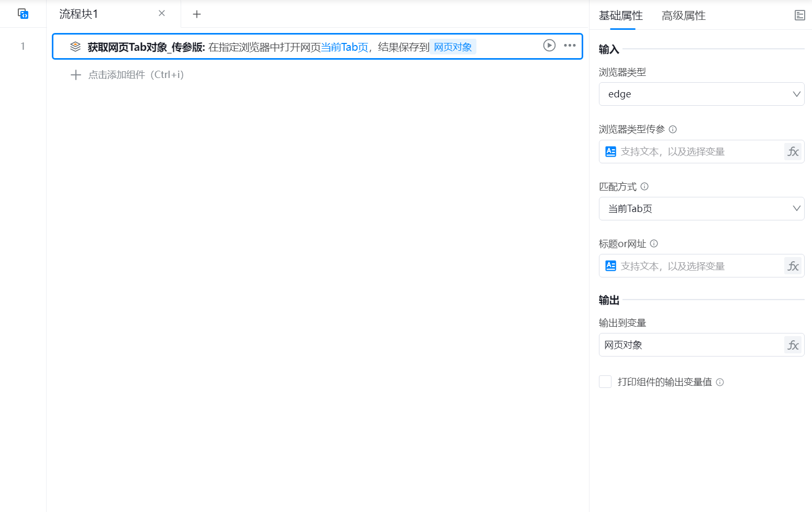Open the three-dot more options menu
Viewport: 812px width, 512px height.
point(570,46)
